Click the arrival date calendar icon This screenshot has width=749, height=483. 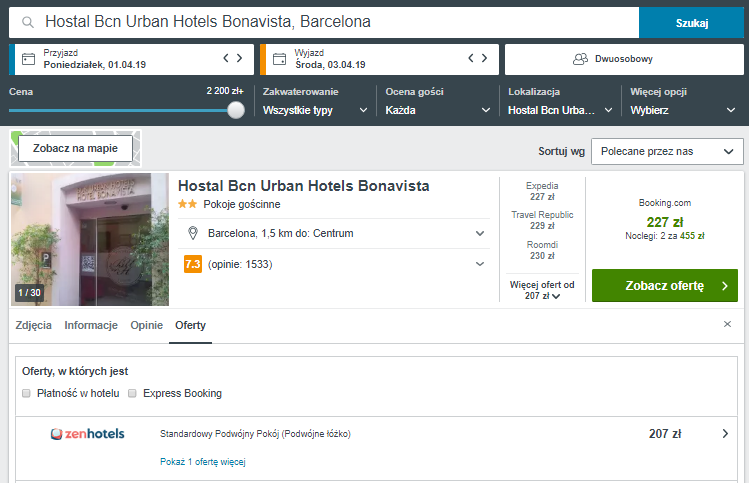[29, 59]
